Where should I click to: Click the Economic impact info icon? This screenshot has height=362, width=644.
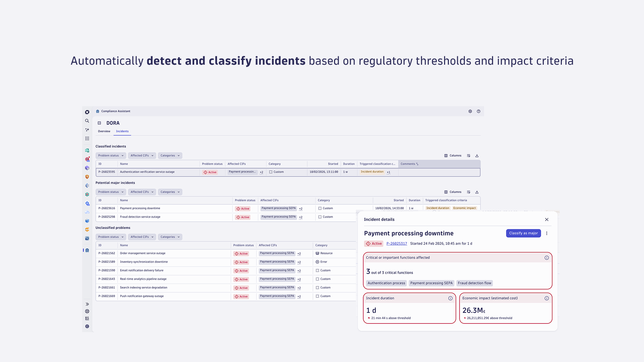(x=547, y=298)
